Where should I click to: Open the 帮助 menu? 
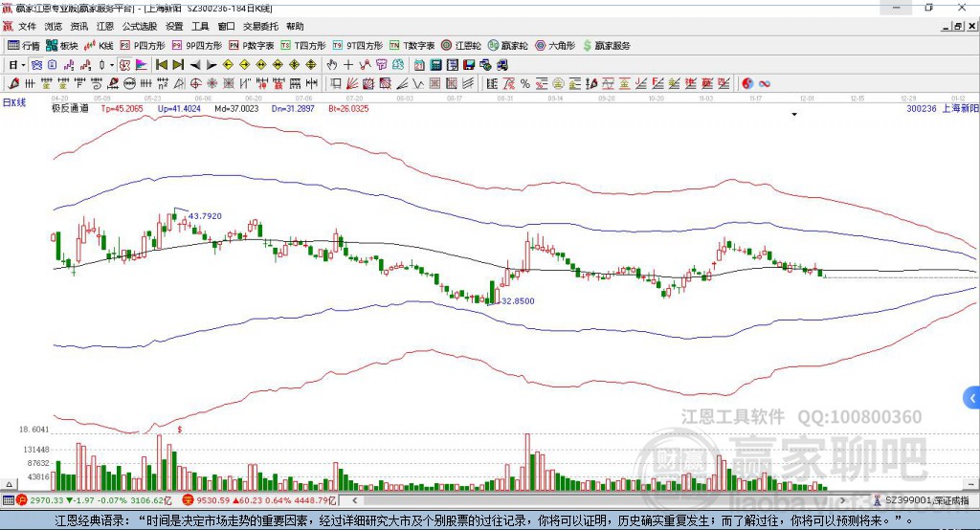(295, 26)
